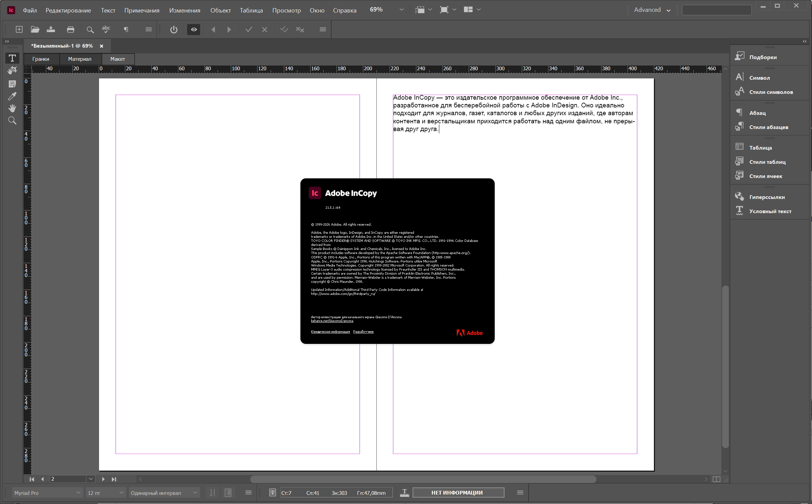Select the Zoom tool in the toolbox
Screen dimensions: 812x504
[12, 121]
